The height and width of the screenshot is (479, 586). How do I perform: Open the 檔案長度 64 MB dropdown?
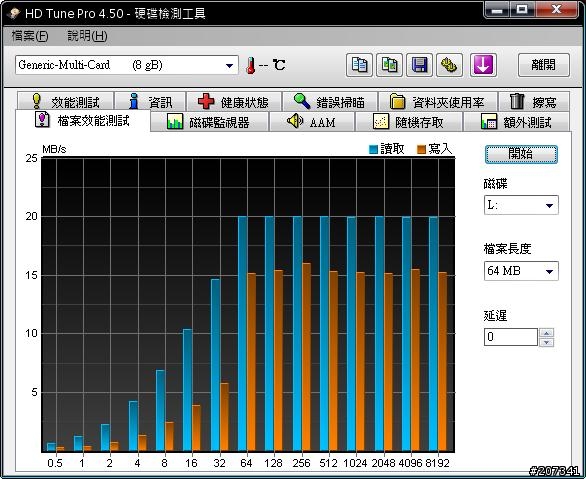point(521,271)
